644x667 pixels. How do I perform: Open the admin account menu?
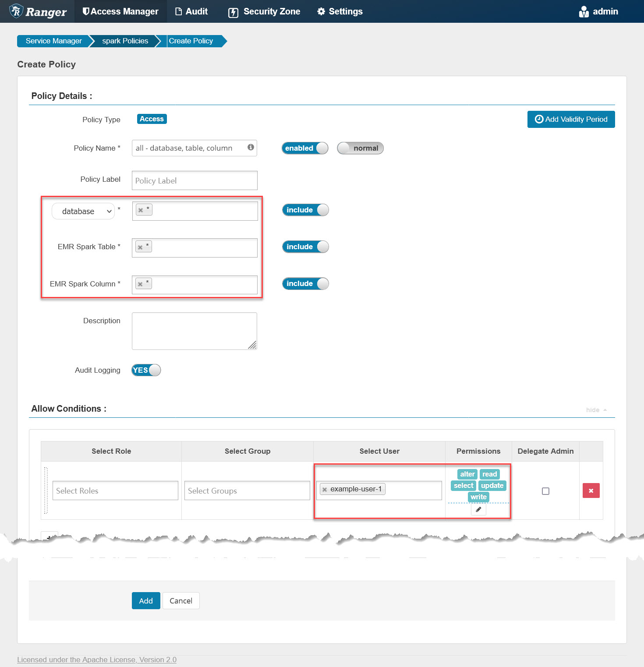pyautogui.click(x=598, y=11)
